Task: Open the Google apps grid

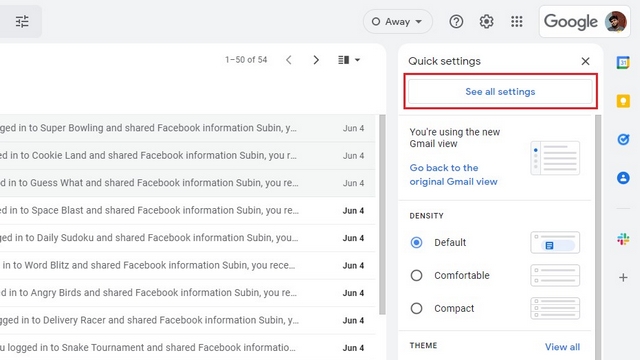Action: (516, 21)
